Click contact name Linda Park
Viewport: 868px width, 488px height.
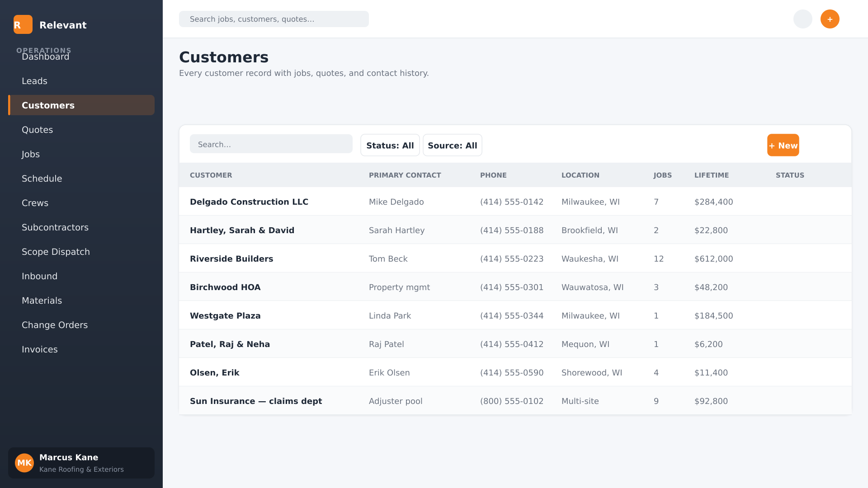pyautogui.click(x=390, y=316)
